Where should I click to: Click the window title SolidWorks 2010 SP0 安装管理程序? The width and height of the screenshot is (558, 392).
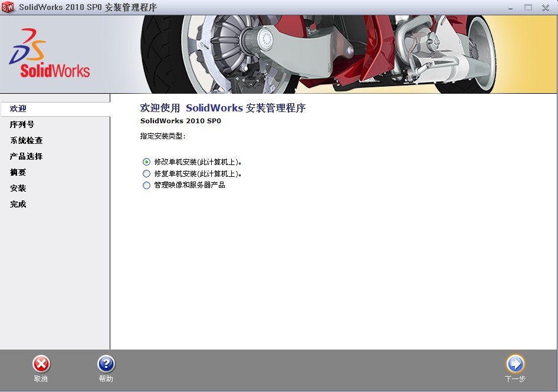(x=88, y=8)
